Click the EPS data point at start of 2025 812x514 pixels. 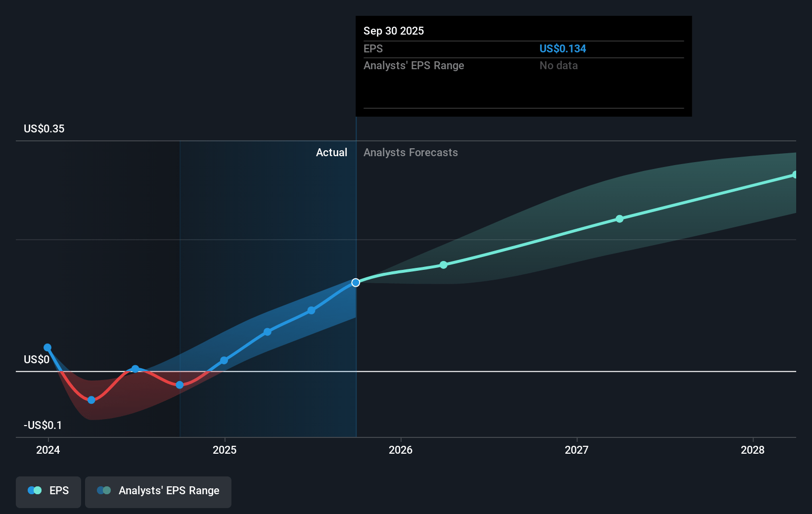(224, 360)
